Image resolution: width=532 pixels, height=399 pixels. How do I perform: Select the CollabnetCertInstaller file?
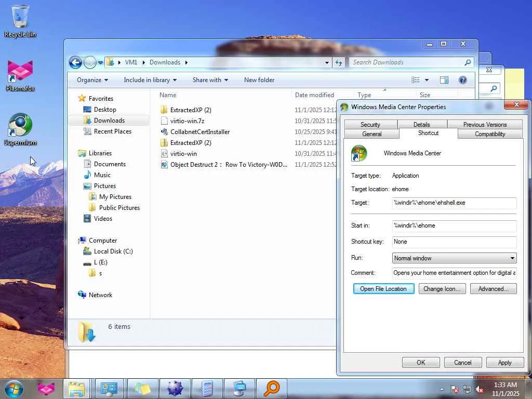pos(200,131)
